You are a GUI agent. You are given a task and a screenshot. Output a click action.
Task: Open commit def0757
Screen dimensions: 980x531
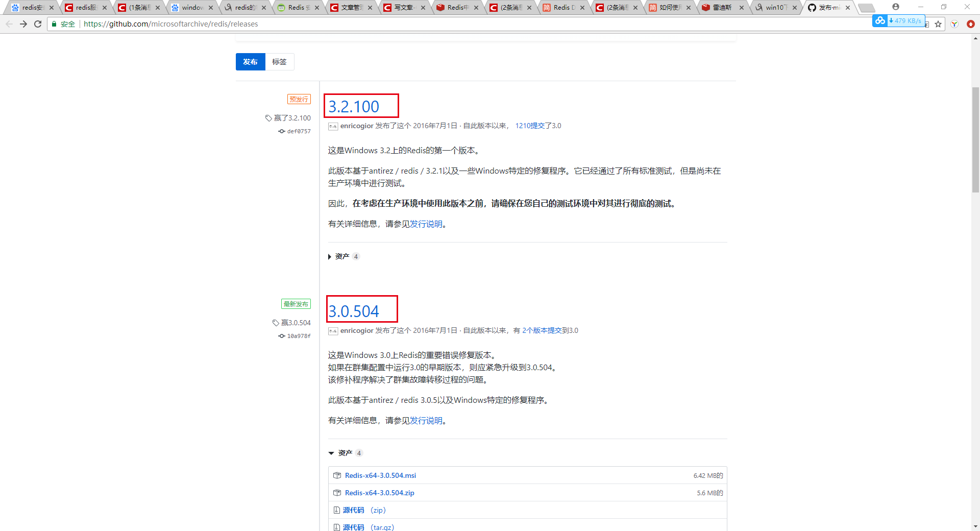(299, 131)
